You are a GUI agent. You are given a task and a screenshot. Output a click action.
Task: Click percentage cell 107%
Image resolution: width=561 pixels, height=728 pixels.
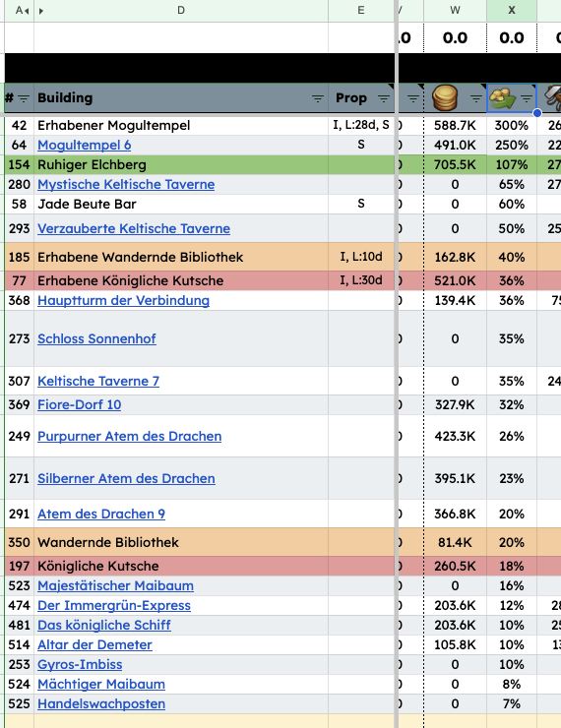pyautogui.click(x=512, y=165)
